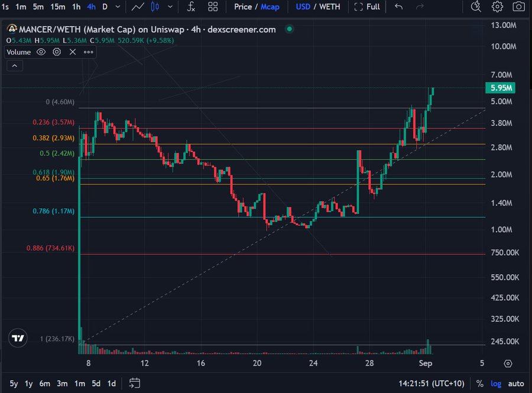Viewport: 532px width, 393px height.
Task: Click the 13.00M price axis label
Action: pos(504,25)
